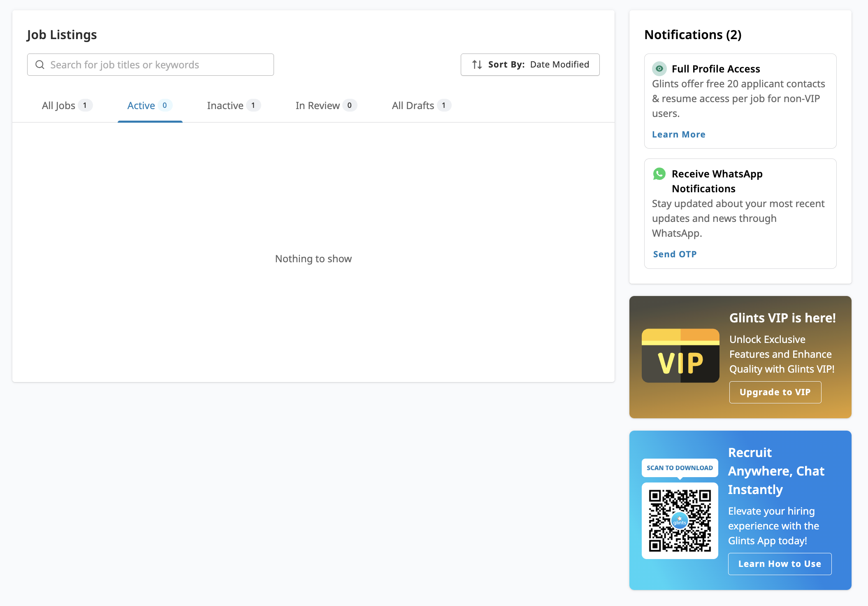This screenshot has width=868, height=606.
Task: Open the Sort By Date Modified dropdown
Action: pos(530,65)
